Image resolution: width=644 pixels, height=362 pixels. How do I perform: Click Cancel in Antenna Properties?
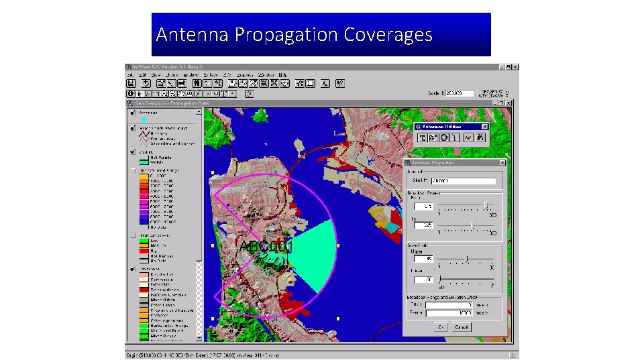(462, 327)
